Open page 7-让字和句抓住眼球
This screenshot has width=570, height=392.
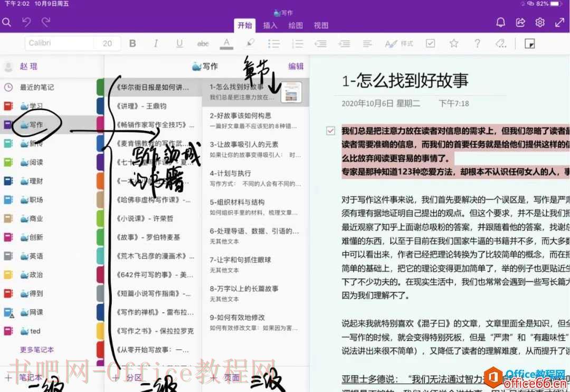[255, 265]
